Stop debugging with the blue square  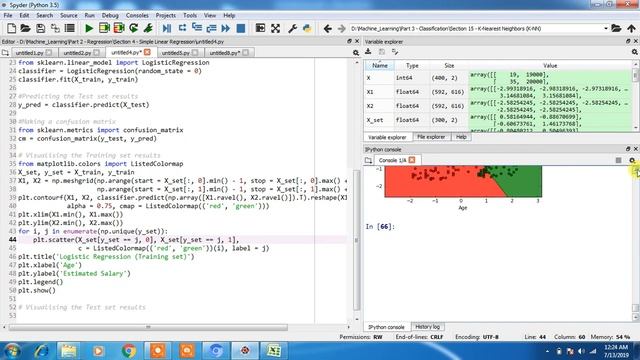pos(241,28)
